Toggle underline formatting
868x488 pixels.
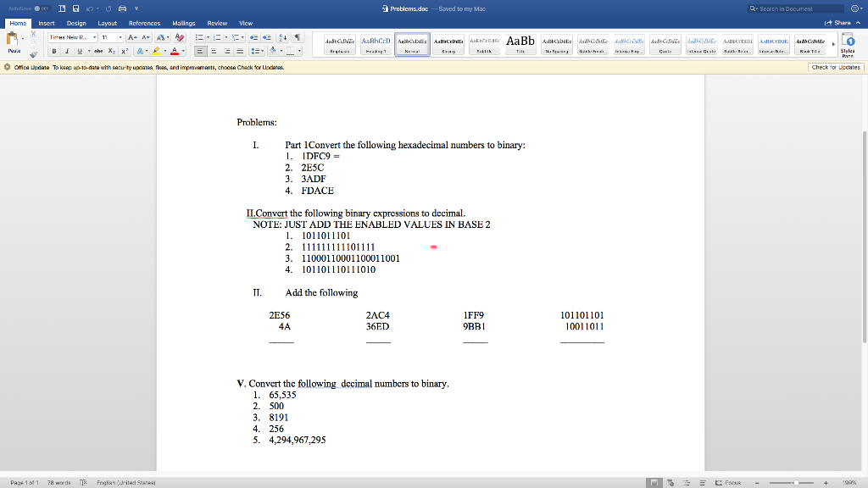(80, 51)
